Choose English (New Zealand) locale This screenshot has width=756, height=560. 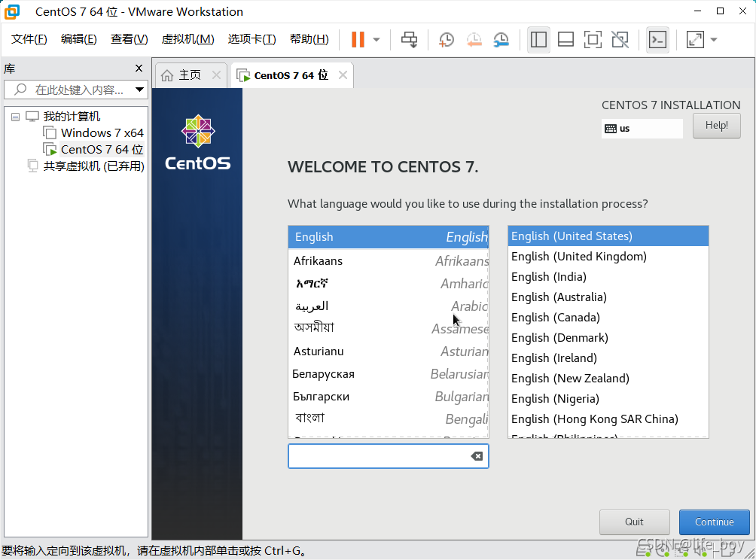click(x=608, y=379)
